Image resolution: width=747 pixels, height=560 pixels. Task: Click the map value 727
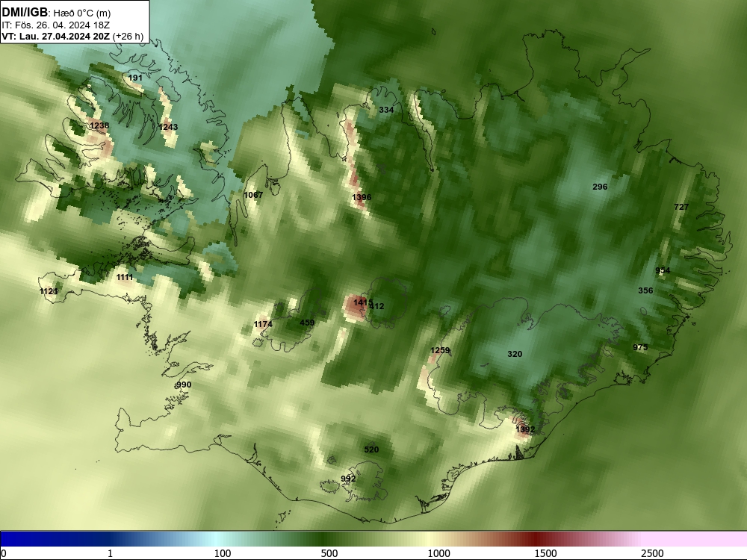(681, 207)
